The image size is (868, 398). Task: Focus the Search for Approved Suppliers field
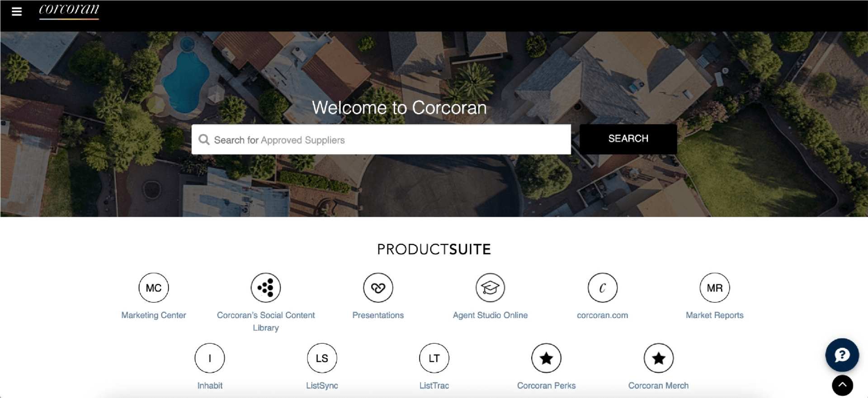(381, 140)
